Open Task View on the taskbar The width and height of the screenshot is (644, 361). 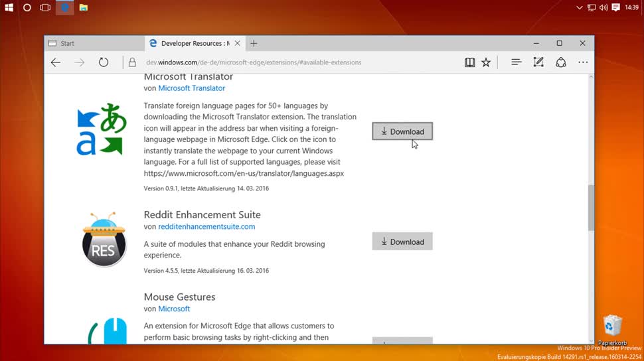[45, 7]
